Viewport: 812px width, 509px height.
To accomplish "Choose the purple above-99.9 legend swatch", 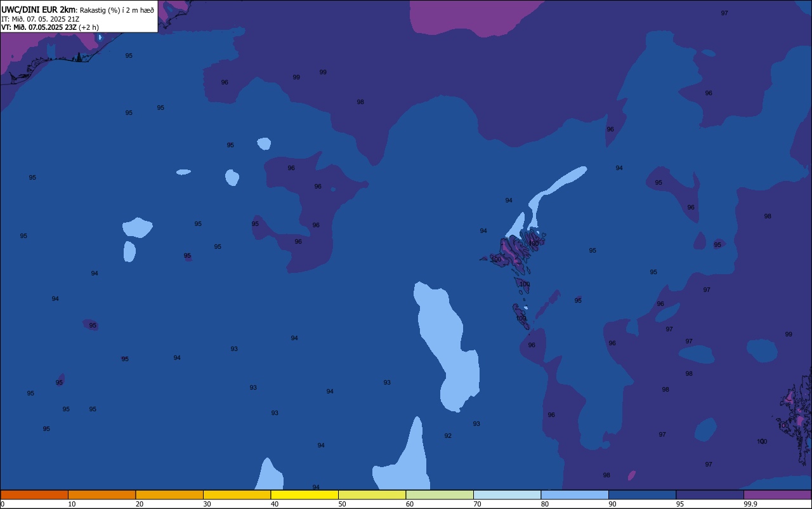I will coord(777,494).
